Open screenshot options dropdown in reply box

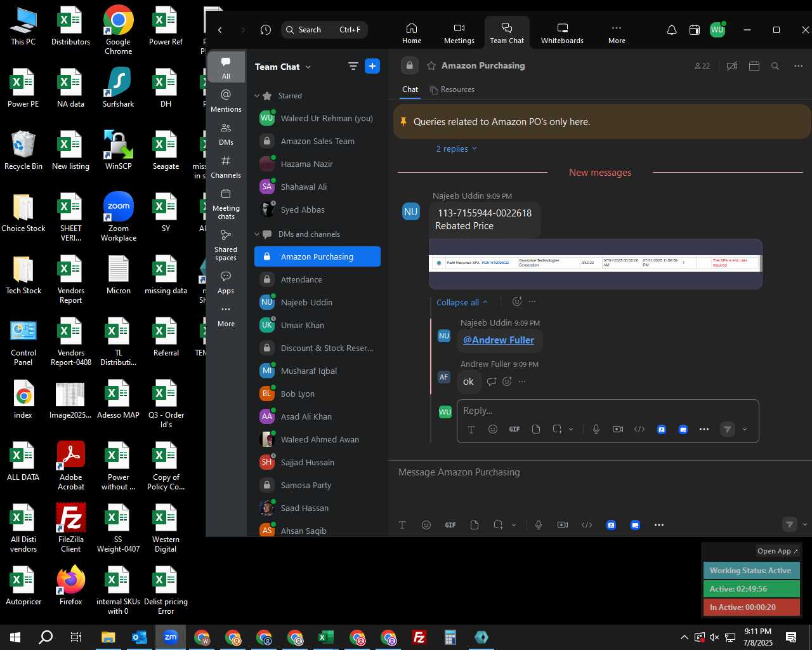(x=571, y=429)
